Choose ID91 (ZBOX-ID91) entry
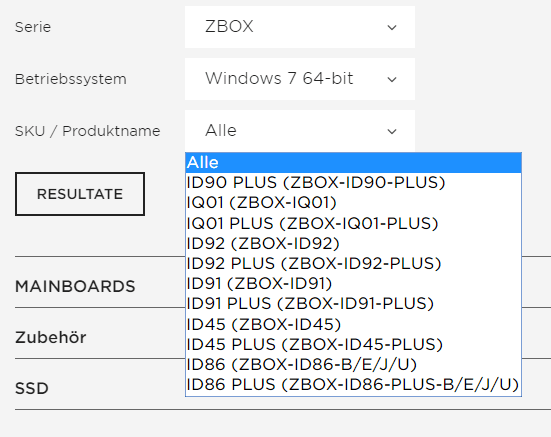Screen dimensions: 551x437 click(x=353, y=283)
